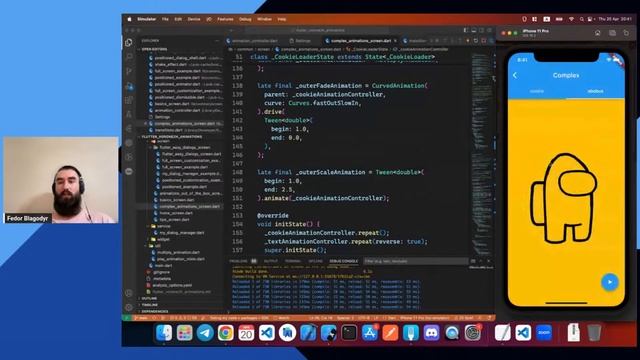Switch to animation_controller.dart editor tab
Image resolution: width=640 pixels, height=360 pixels.
253,41
